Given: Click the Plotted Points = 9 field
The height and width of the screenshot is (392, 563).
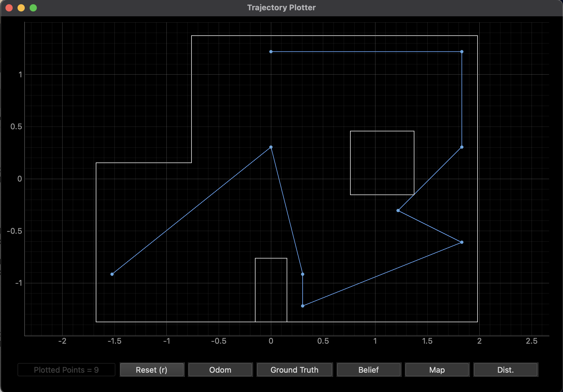Looking at the screenshot, I should [66, 370].
